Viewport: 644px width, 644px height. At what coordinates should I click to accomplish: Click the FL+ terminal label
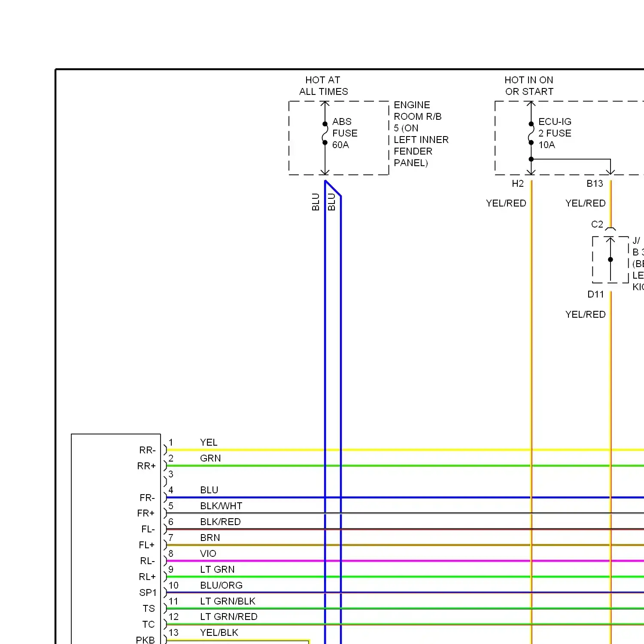[x=147, y=545]
